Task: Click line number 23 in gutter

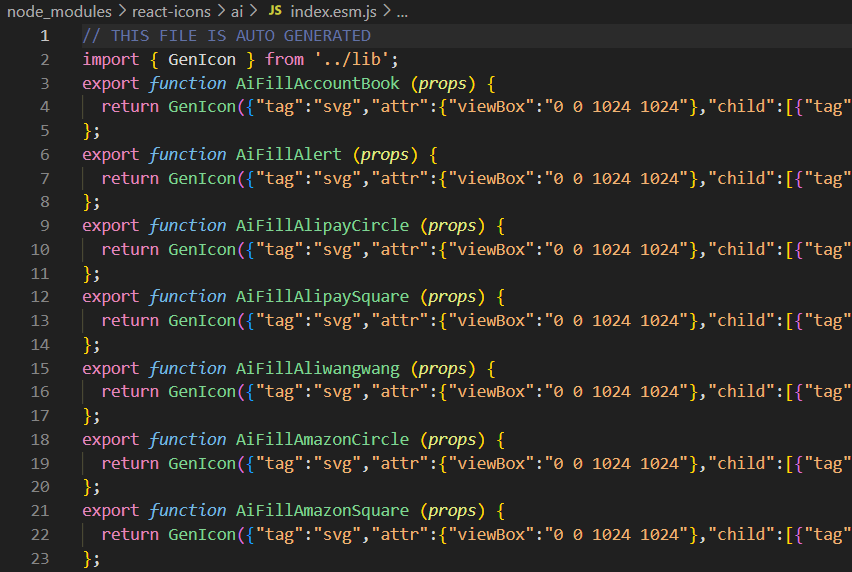Action: [x=40, y=558]
